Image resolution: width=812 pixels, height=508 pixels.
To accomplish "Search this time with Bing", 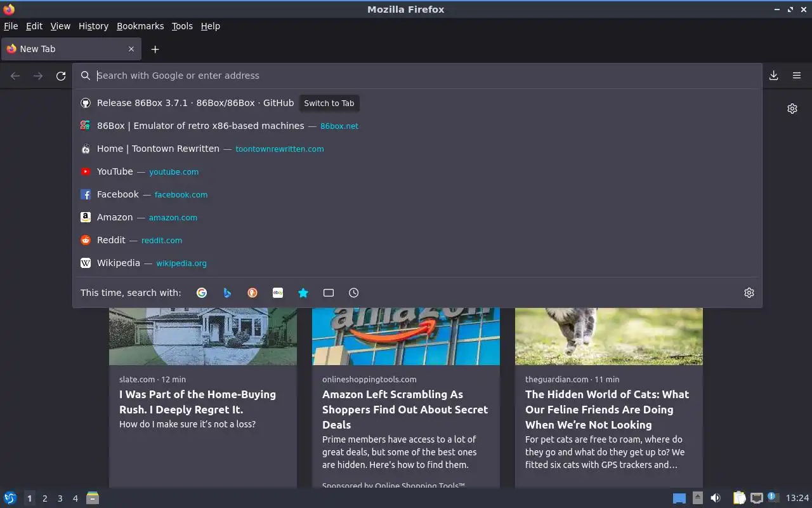I will (x=227, y=293).
